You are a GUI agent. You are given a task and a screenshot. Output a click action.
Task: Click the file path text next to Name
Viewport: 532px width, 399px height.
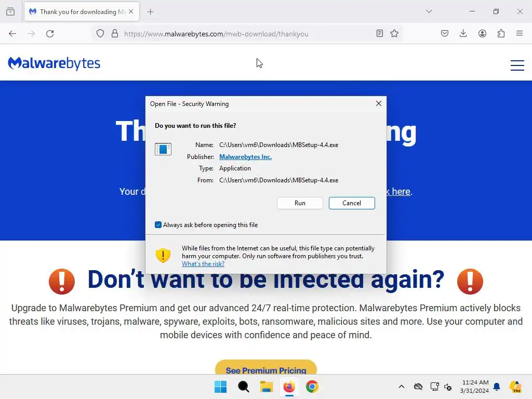[x=278, y=145]
